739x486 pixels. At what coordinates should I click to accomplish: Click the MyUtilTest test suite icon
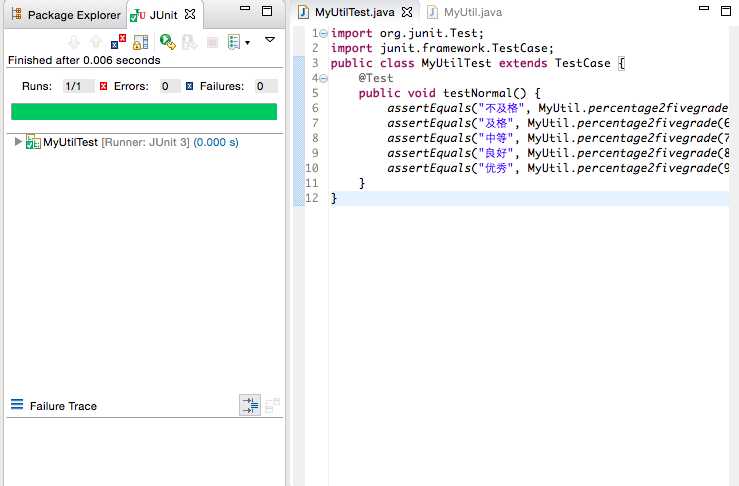click(33, 142)
